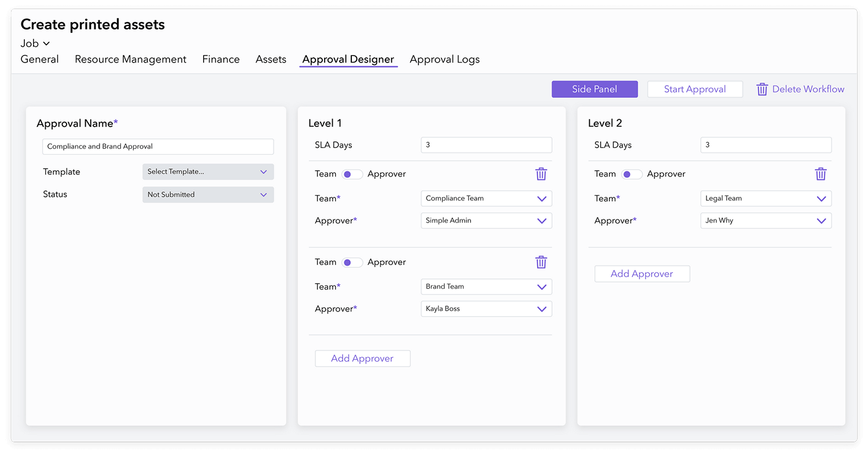Screen dimensions: 868x455
Task: Click the Create printed assets heading
Action: (93, 24)
